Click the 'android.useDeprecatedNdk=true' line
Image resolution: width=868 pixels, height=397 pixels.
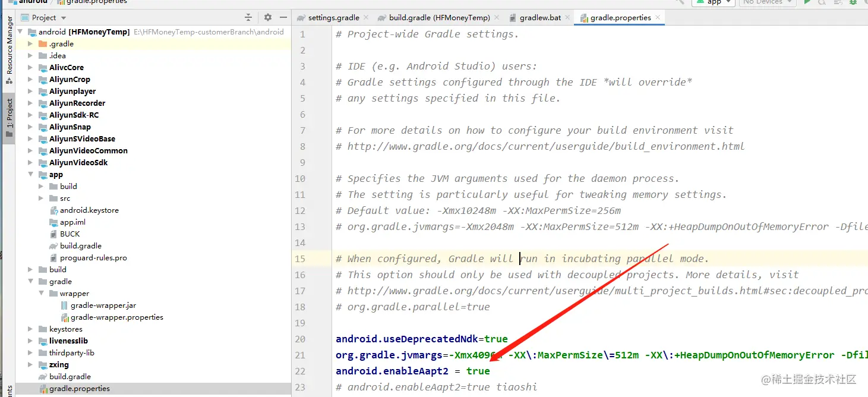click(x=422, y=339)
